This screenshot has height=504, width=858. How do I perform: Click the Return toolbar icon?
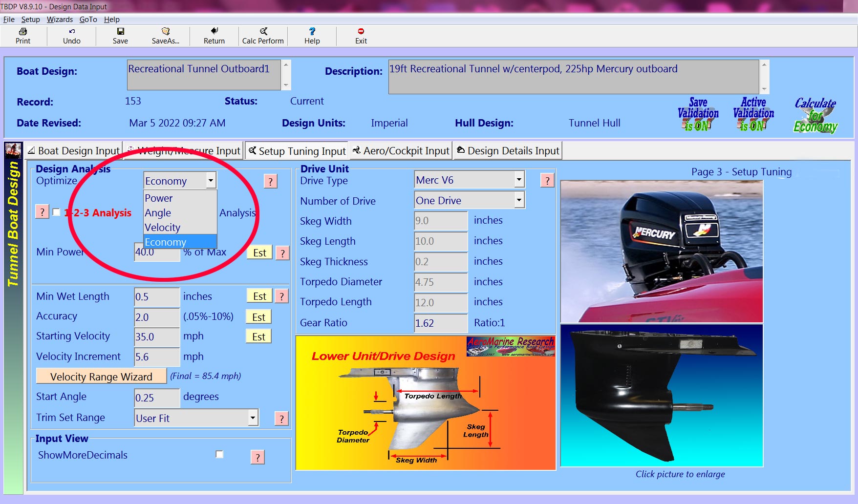(214, 36)
